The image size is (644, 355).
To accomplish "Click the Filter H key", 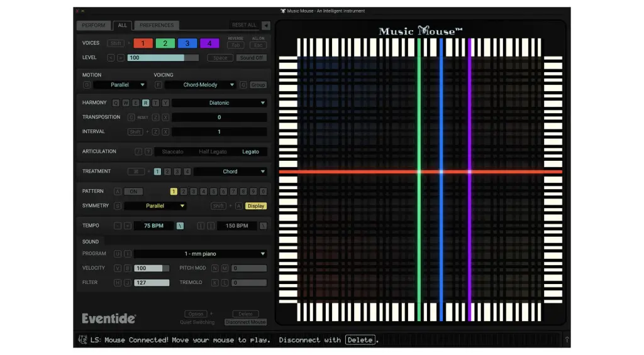I will (118, 283).
